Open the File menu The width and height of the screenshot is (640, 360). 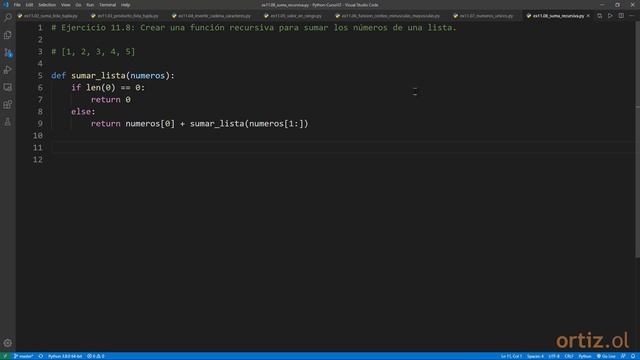17,5
